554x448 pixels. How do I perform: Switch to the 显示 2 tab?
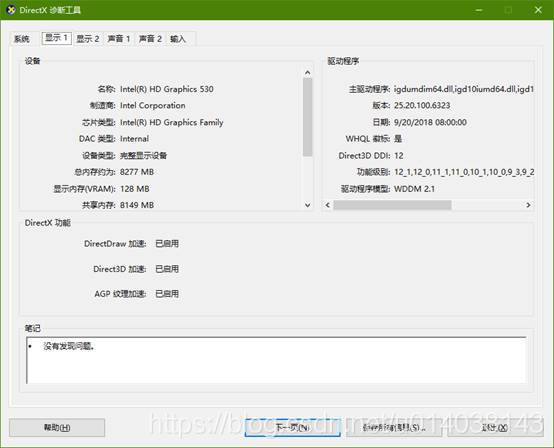click(88, 39)
